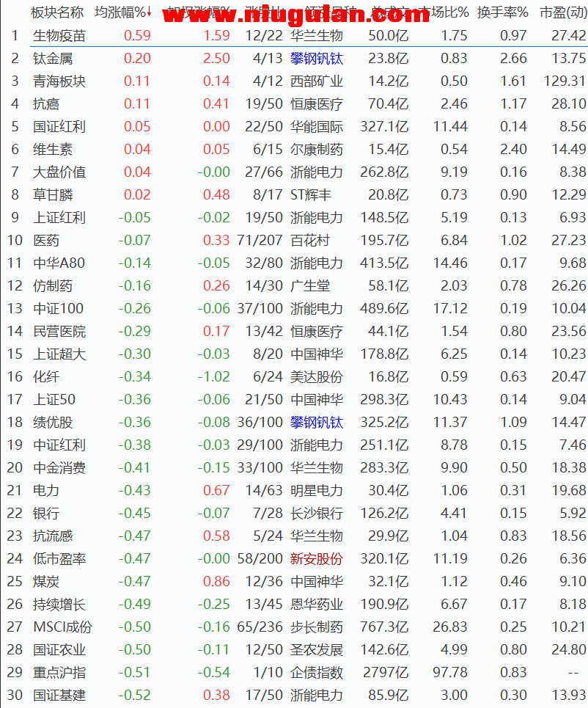The image size is (588, 708).
Task: Open the 中华A80 sector name
Action: tap(59, 263)
